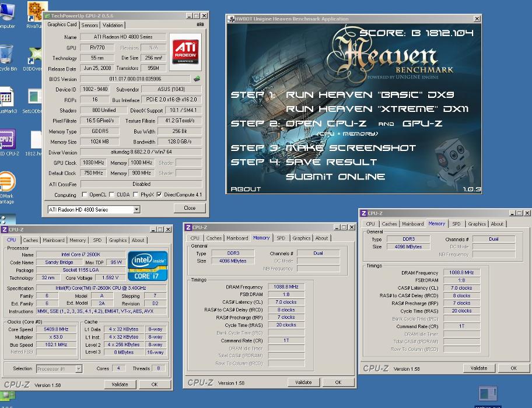This screenshot has width=532, height=408.
Task: Click OK in right CPU-Z window
Action: [514, 368]
